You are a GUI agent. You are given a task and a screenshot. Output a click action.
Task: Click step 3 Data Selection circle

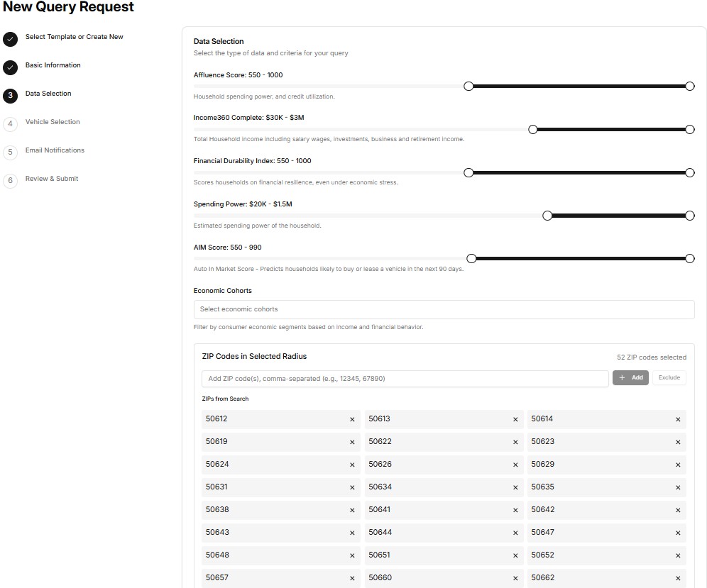(10, 95)
